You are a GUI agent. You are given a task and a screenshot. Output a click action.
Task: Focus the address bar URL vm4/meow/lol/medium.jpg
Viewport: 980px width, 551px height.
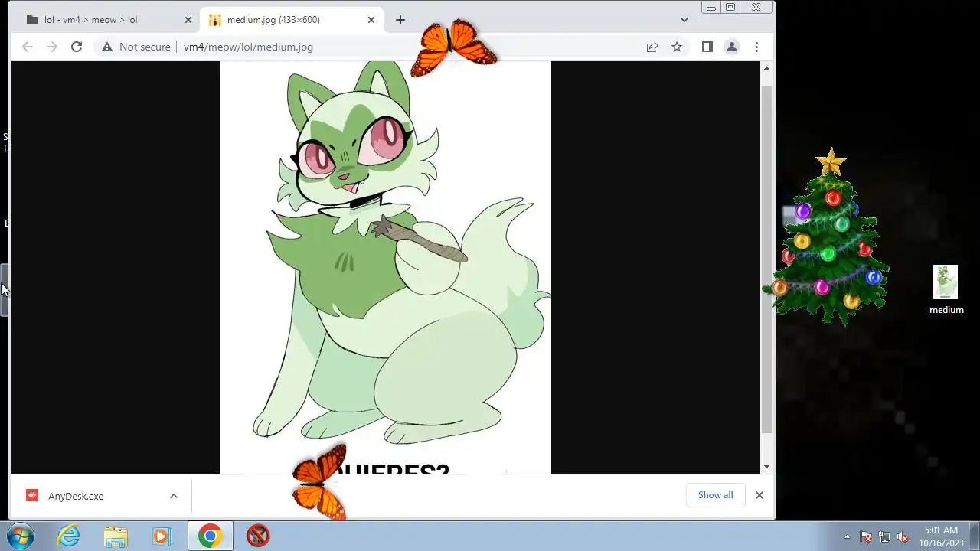[x=248, y=47]
